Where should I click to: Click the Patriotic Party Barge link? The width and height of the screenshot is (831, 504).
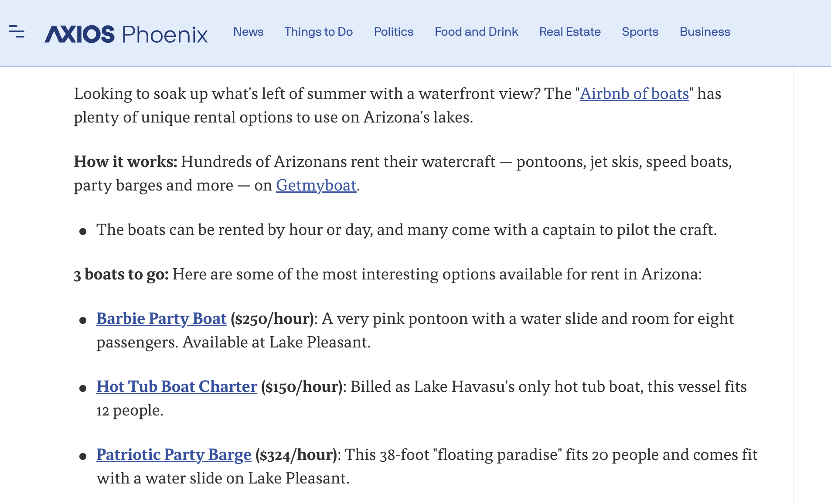(x=174, y=455)
